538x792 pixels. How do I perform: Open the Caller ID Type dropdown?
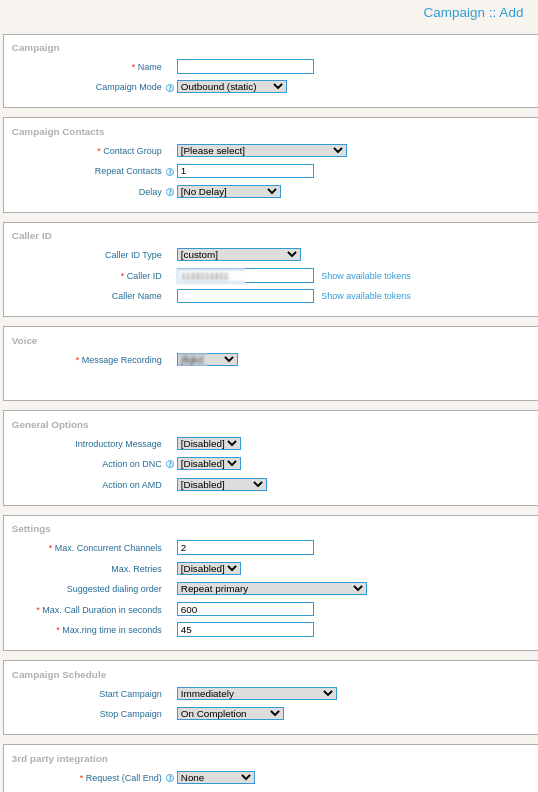tap(239, 255)
